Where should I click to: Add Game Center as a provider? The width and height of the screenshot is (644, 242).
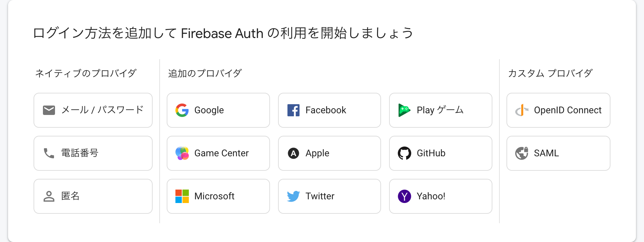[218, 153]
